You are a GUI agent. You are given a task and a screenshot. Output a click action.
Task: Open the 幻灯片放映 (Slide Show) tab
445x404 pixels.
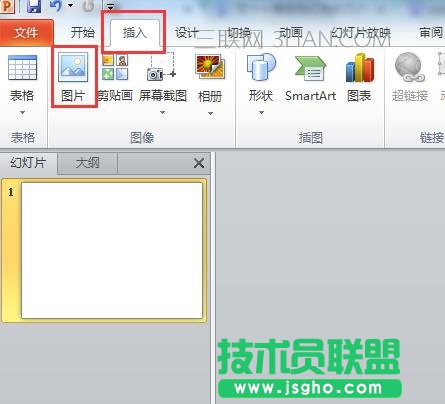click(360, 33)
